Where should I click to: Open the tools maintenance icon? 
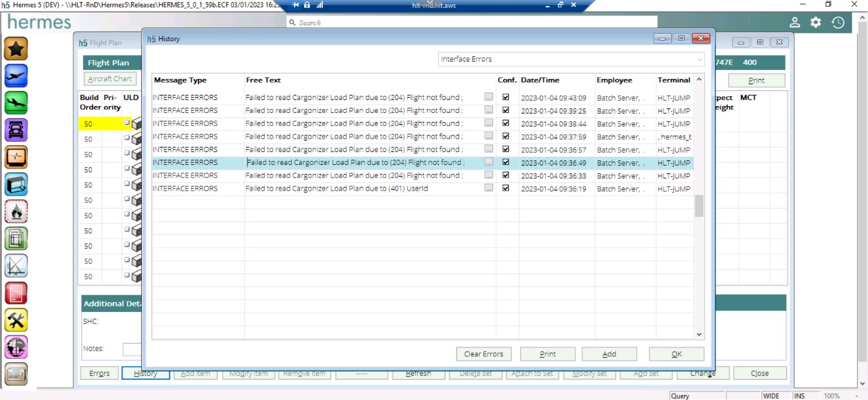[16, 320]
